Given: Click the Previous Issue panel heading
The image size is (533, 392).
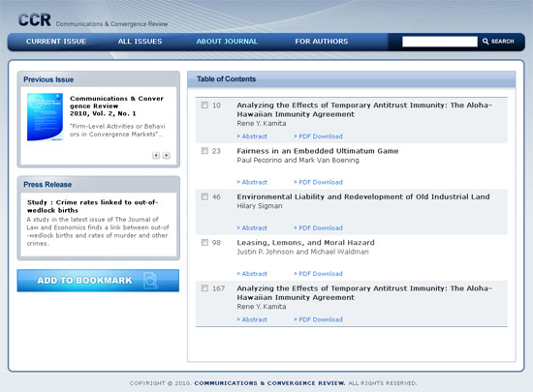Looking at the screenshot, I should (x=48, y=79).
